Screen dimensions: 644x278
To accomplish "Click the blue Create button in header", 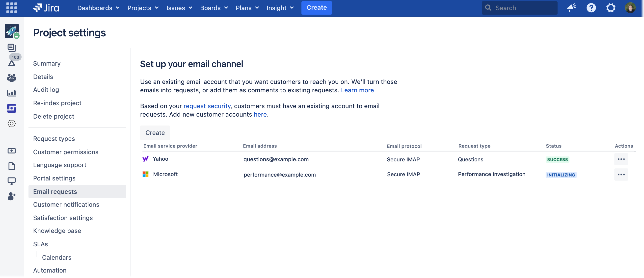I will click(317, 8).
